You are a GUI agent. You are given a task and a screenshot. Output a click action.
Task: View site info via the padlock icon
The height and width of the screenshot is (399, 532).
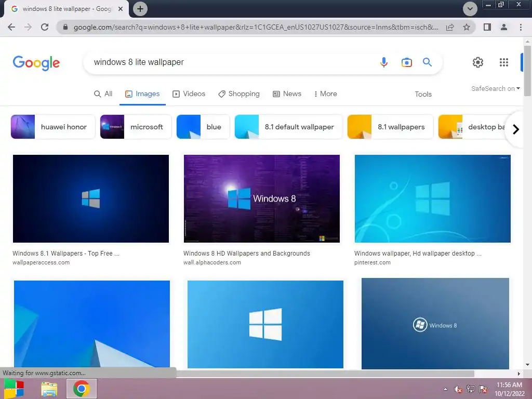tap(65, 27)
